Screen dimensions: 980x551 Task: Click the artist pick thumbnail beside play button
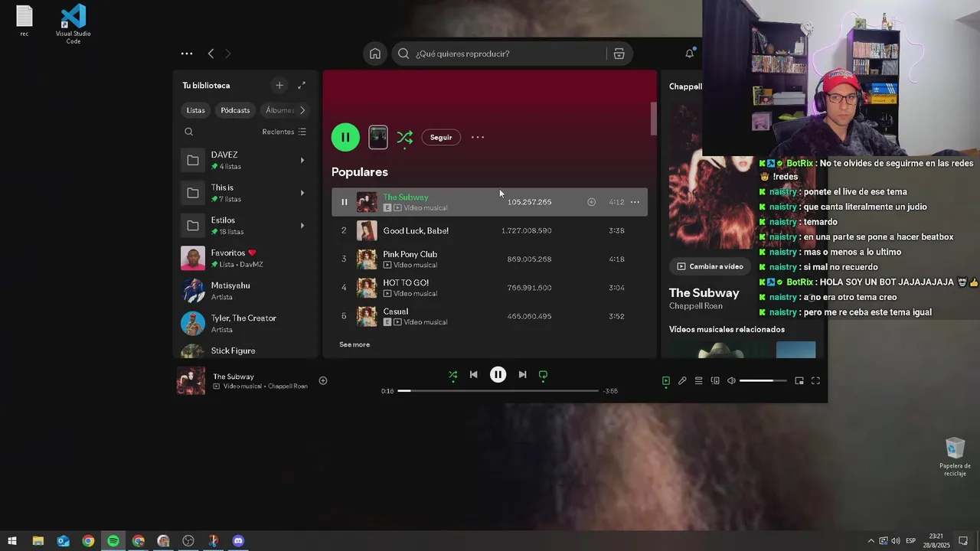click(x=378, y=137)
